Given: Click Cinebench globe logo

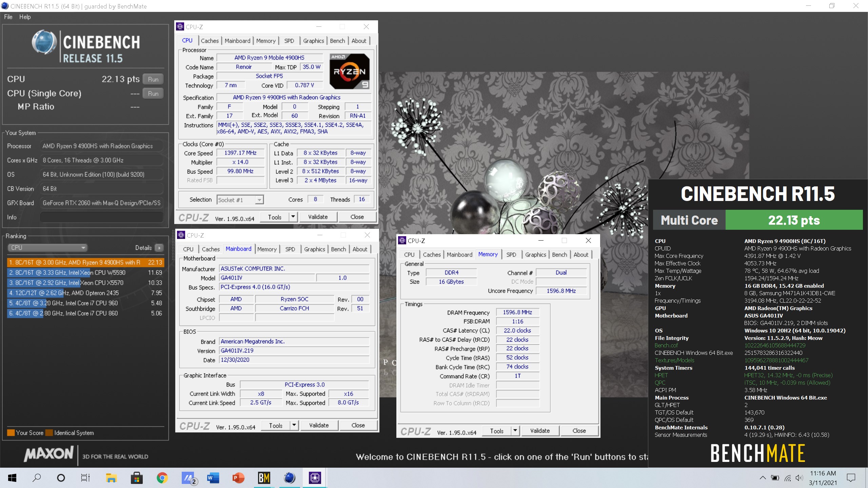Looking at the screenshot, I should (44, 42).
